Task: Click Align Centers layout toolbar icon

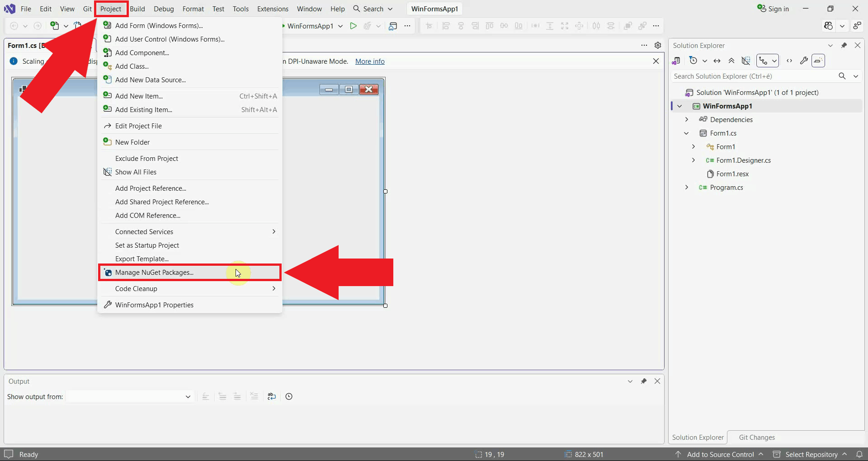Action: [461, 26]
